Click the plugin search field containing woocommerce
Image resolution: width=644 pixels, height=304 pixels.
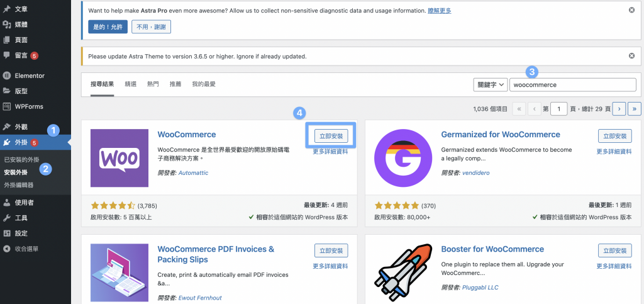point(572,84)
